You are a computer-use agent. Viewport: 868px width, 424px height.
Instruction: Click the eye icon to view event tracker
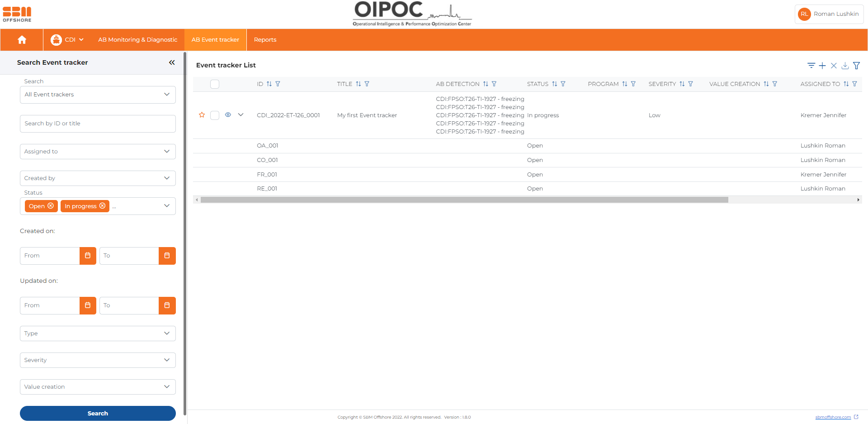(x=228, y=115)
